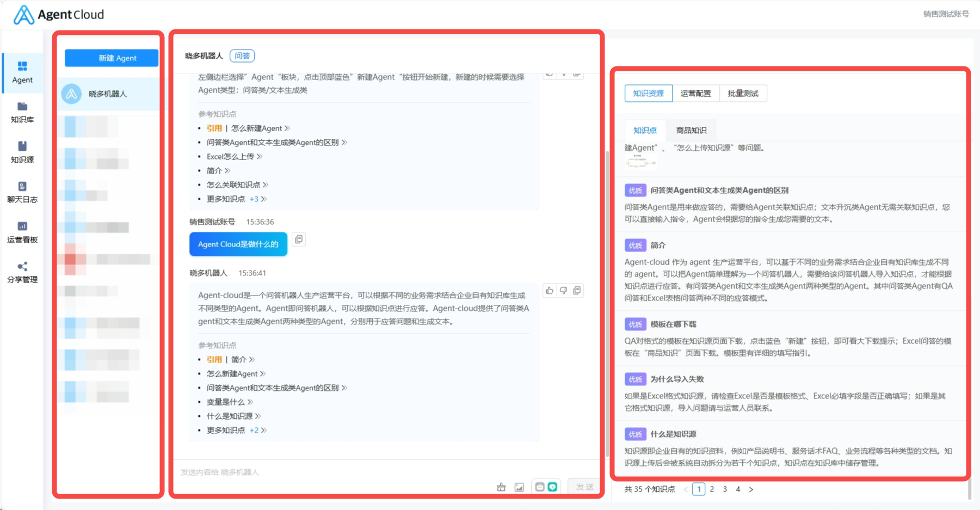Open knowledge point '为什么导入失败'
980x510 pixels.
click(x=677, y=379)
